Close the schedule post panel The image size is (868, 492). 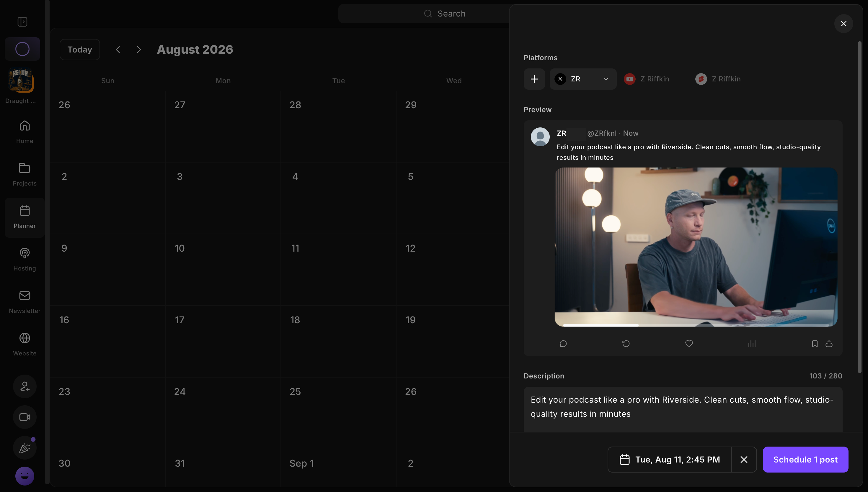click(x=844, y=24)
